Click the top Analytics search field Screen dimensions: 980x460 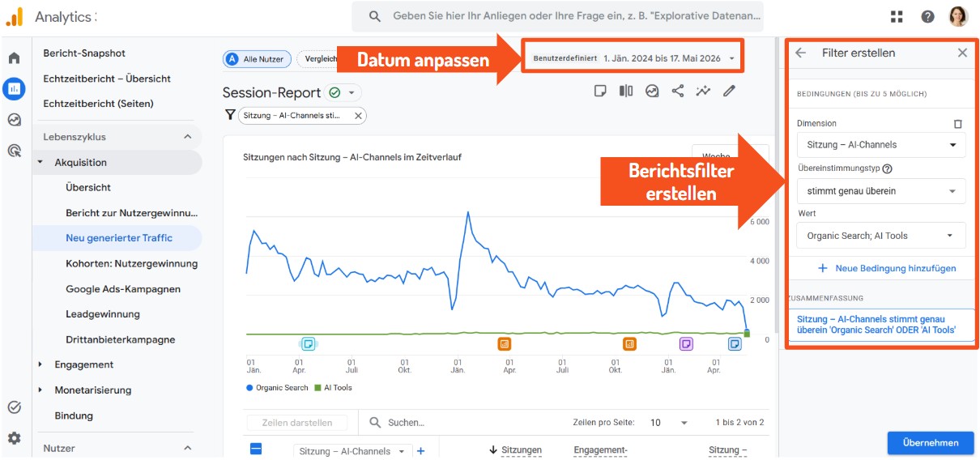point(557,16)
